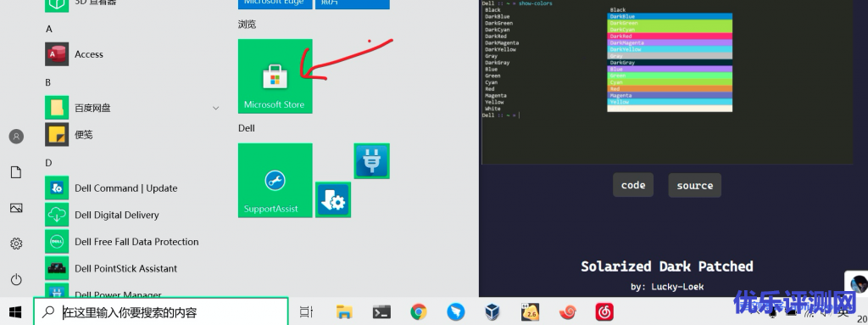Open the Microsoft Store tile
The width and height of the screenshot is (868, 325).
click(x=275, y=76)
